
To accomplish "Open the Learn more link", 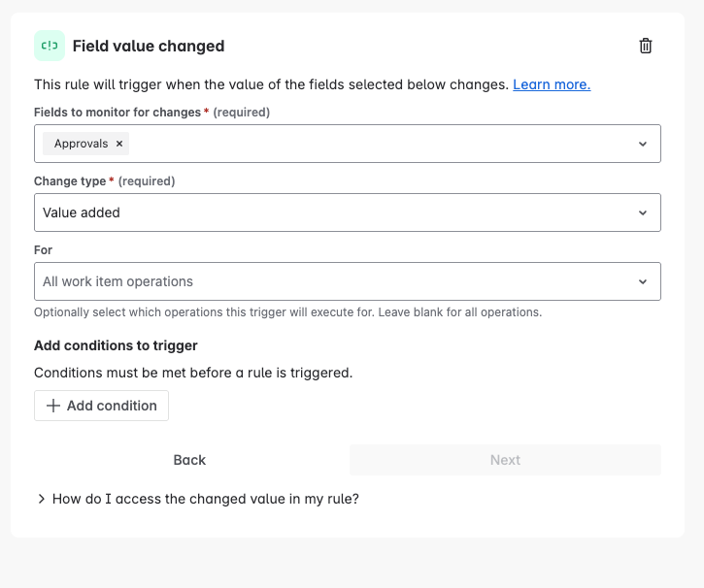I will (552, 84).
